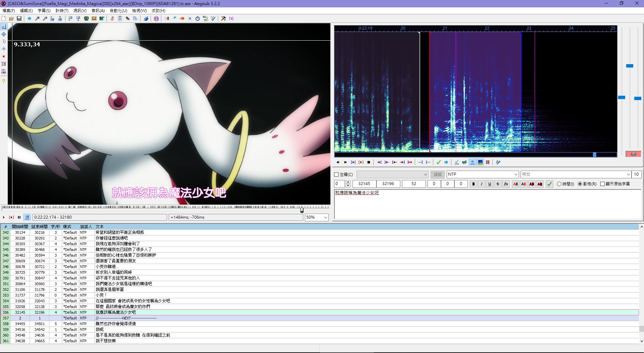This screenshot has width=644, height=353.
Task: Toggle spectrum analyzer mode button
Action: (480, 162)
